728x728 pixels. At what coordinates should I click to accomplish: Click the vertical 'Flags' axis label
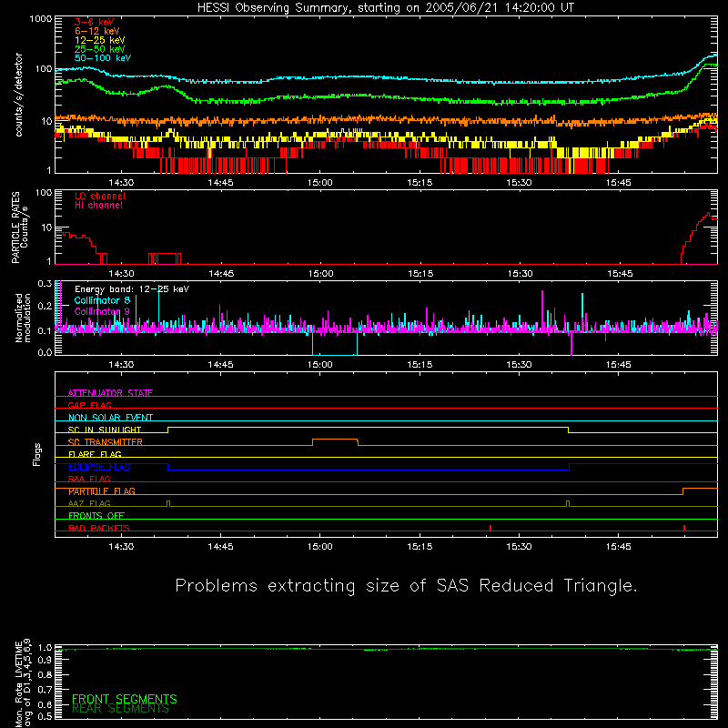tap(36, 454)
